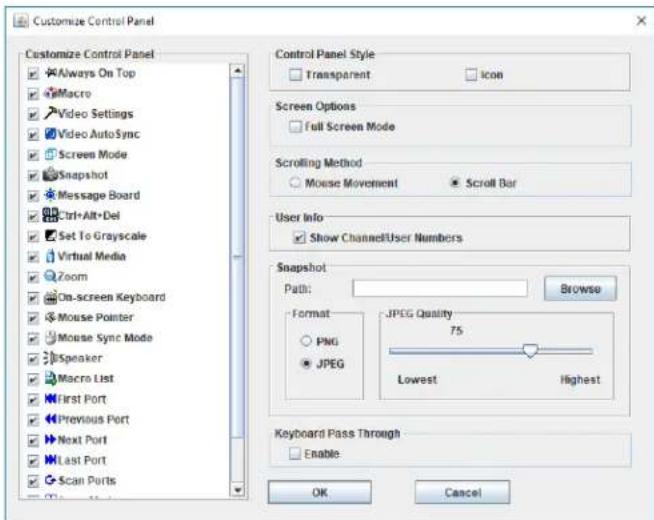Click the Screen Mode icon
The image size is (654, 520).
(x=50, y=154)
